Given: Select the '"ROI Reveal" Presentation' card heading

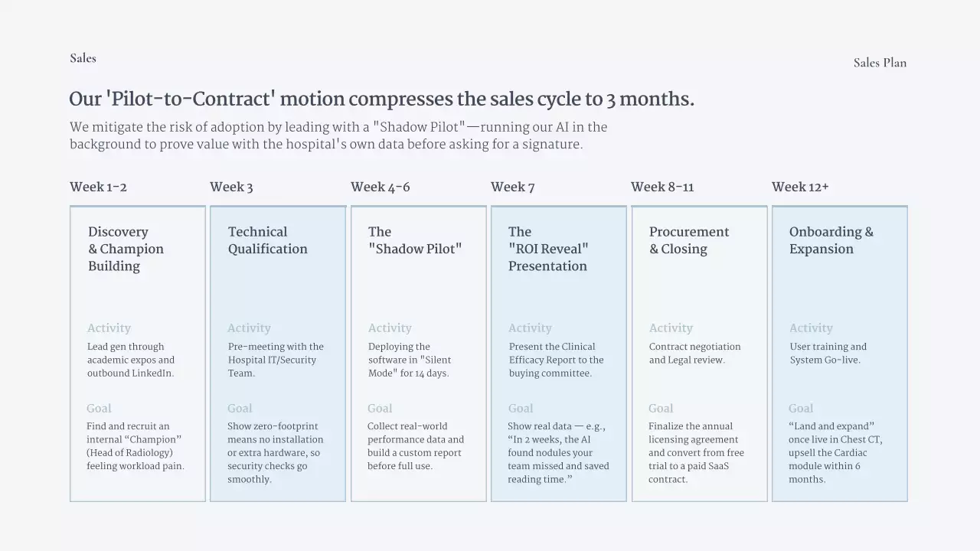Looking at the screenshot, I should tap(547, 249).
